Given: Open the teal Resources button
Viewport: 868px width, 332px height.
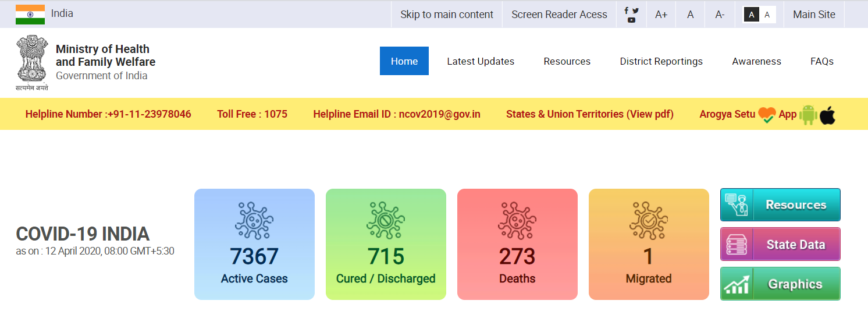Looking at the screenshot, I should (780, 205).
